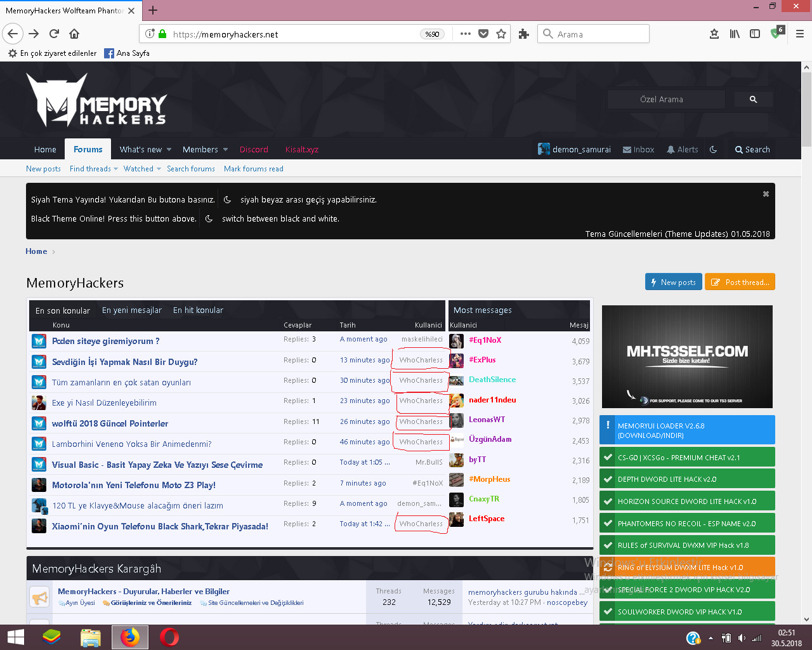Click the browser Back arrow

tap(13, 34)
